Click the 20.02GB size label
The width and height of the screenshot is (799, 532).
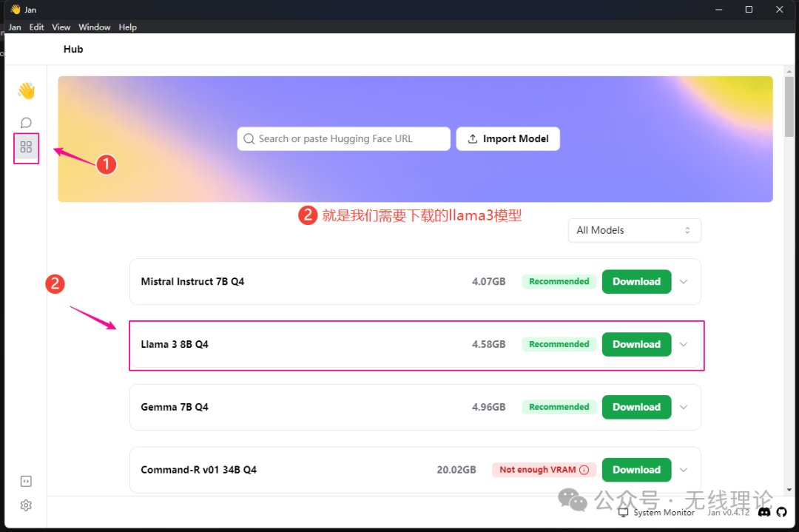tap(456, 470)
